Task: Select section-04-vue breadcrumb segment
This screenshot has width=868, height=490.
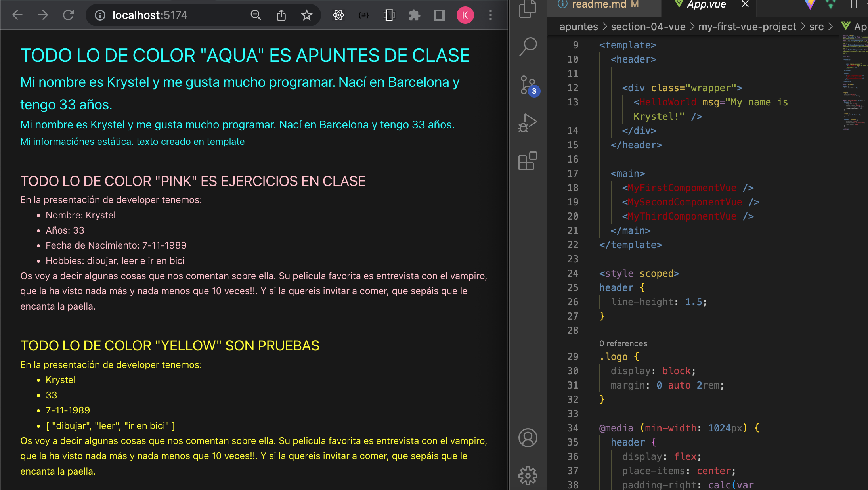Action: 648,27
